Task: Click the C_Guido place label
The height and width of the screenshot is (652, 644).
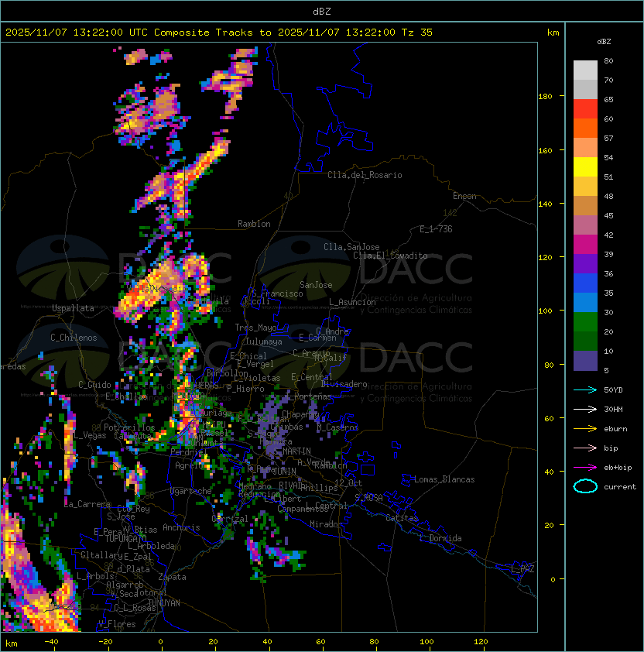Action: click(94, 385)
